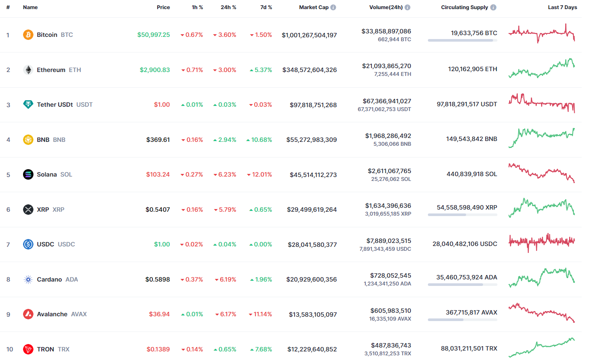Click the Tether USDt logo icon
Viewport: 596px width, 364px height.
pyautogui.click(x=28, y=105)
